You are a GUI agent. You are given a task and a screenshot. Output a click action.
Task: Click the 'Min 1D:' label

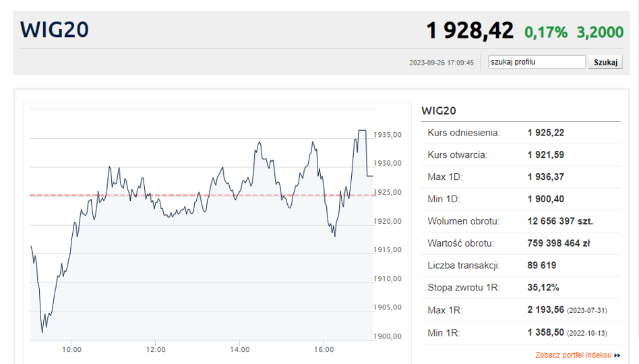[444, 199]
